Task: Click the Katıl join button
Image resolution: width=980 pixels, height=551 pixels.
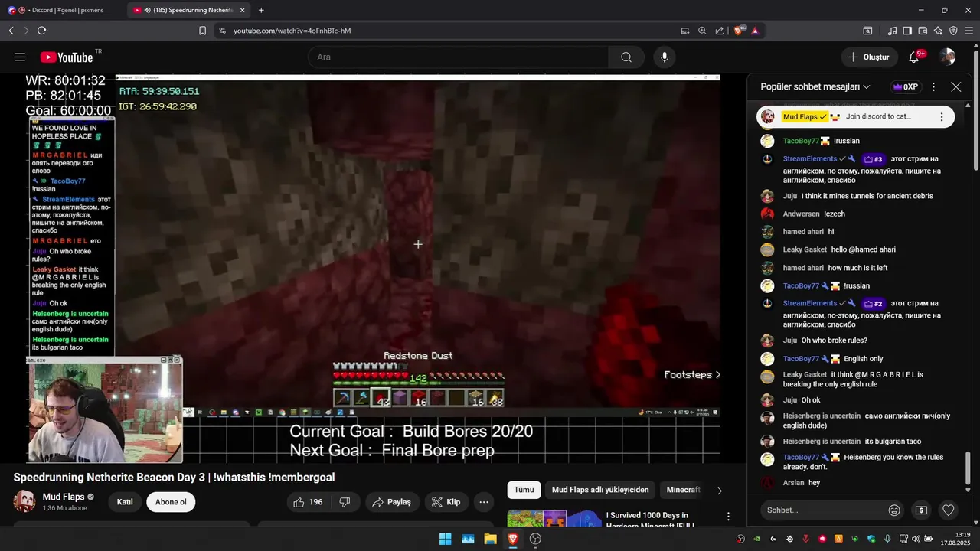Action: point(125,502)
